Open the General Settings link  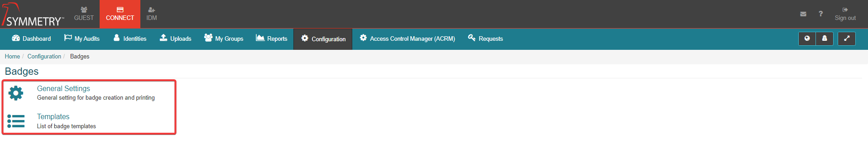coord(63,88)
